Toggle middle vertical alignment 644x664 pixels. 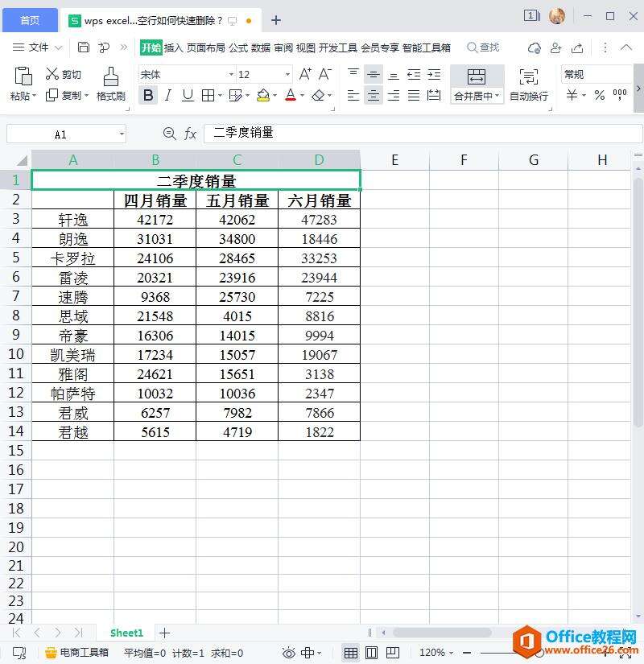click(x=374, y=75)
